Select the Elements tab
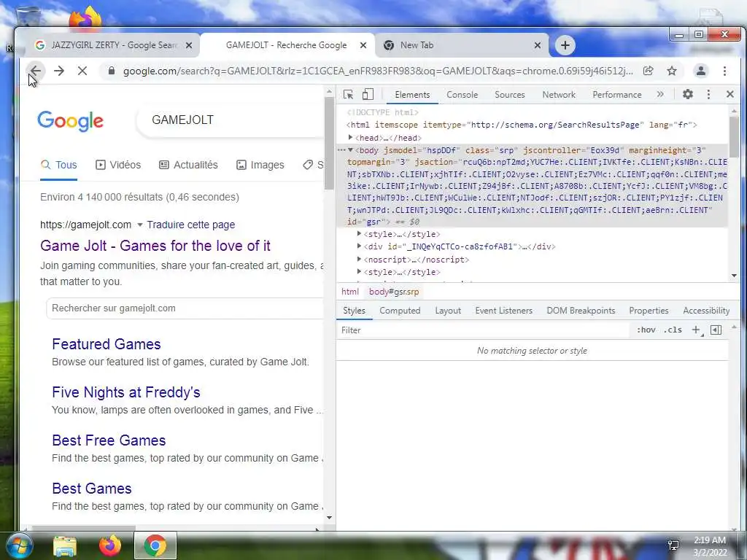This screenshot has height=560, width=747. point(412,95)
